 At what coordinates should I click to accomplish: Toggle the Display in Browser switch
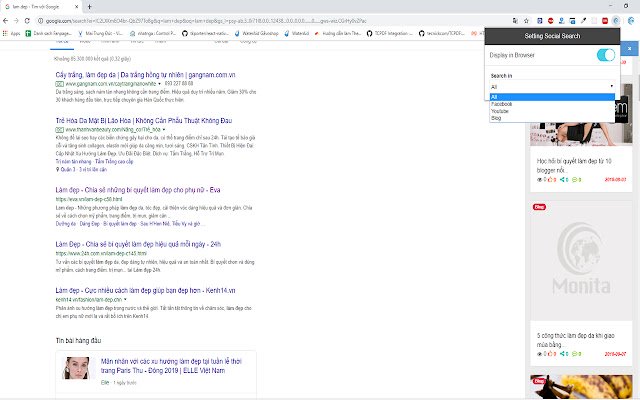(606, 55)
